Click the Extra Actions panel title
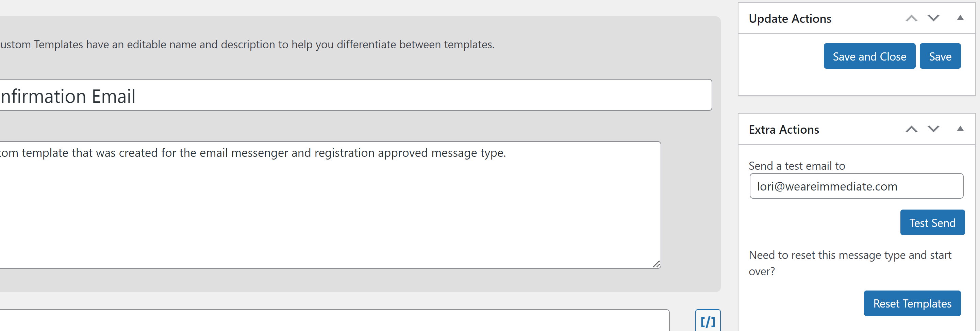 pyautogui.click(x=784, y=129)
